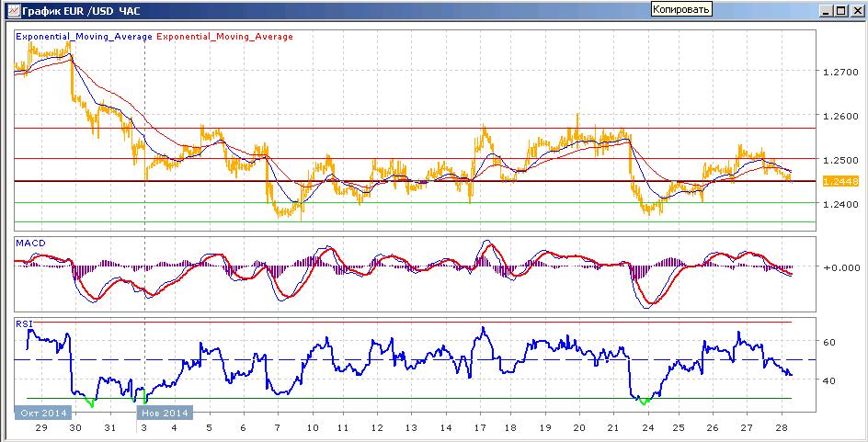Select the red Exponential_Moving_Average legend label
The height and width of the screenshot is (442, 868).
pyautogui.click(x=225, y=37)
